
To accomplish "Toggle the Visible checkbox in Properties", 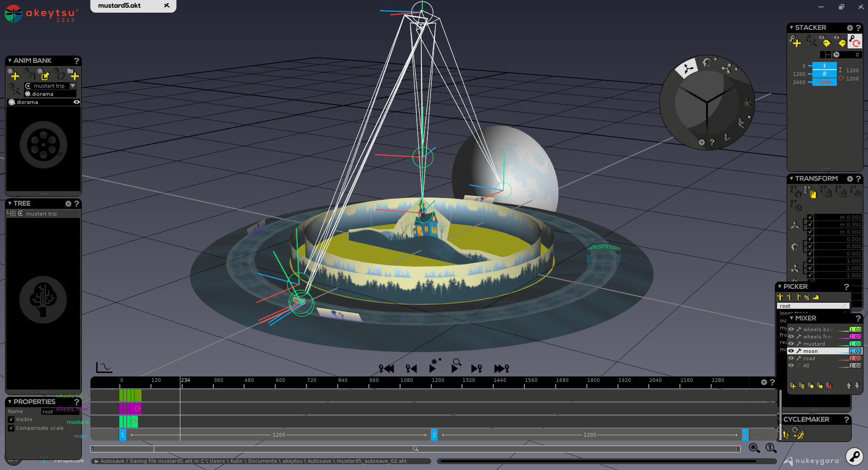I will 11,420.
